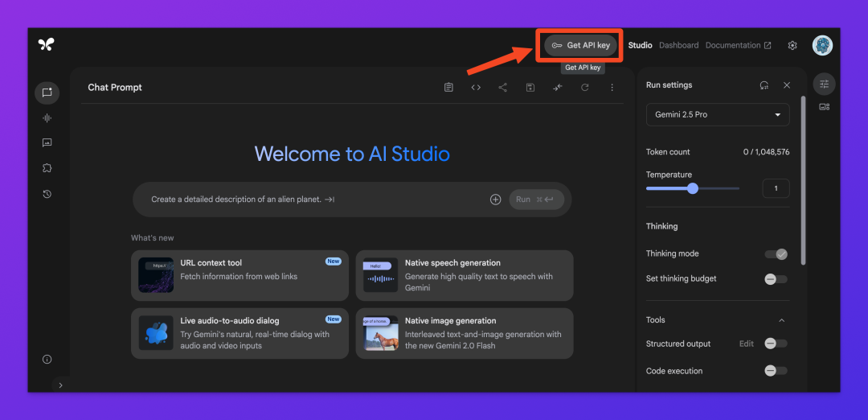The image size is (868, 420).
Task: Open the Generate media sidebar icon
Action: pyautogui.click(x=47, y=143)
